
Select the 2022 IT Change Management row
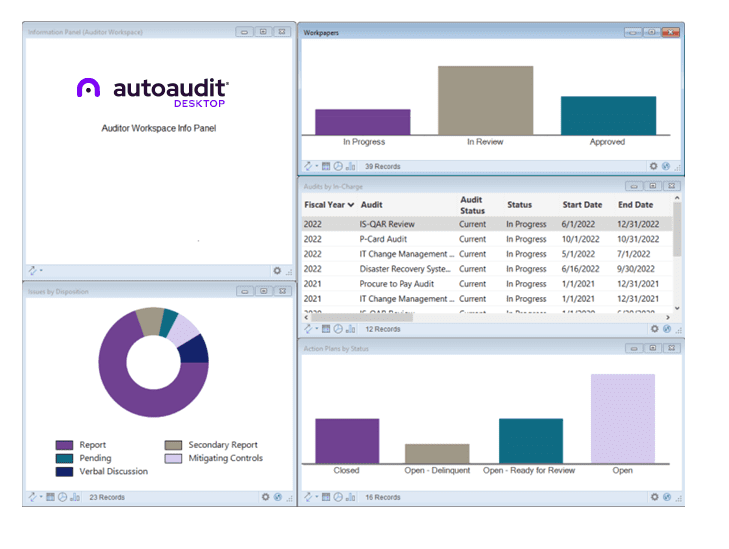coord(487,254)
